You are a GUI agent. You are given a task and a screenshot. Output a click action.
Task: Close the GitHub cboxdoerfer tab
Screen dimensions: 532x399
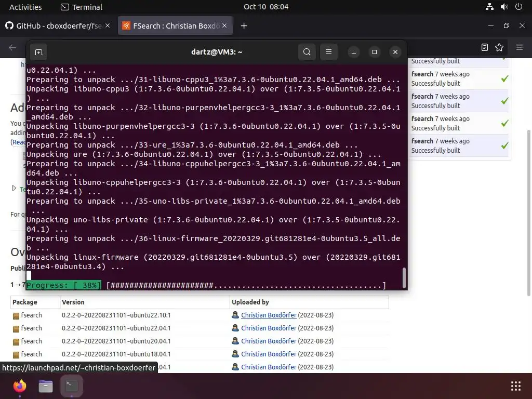(108, 25)
